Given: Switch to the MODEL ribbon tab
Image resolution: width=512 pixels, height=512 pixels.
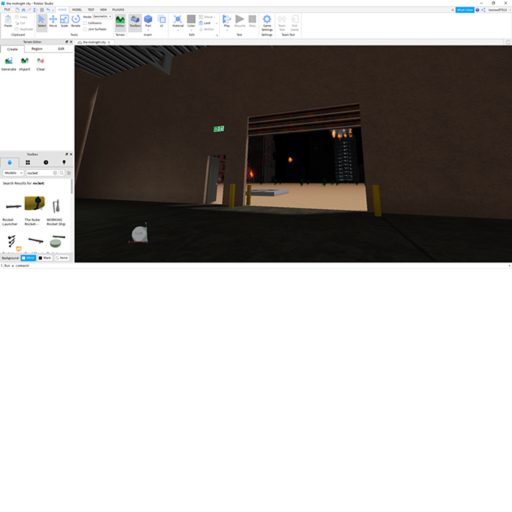Looking at the screenshot, I should (x=77, y=10).
